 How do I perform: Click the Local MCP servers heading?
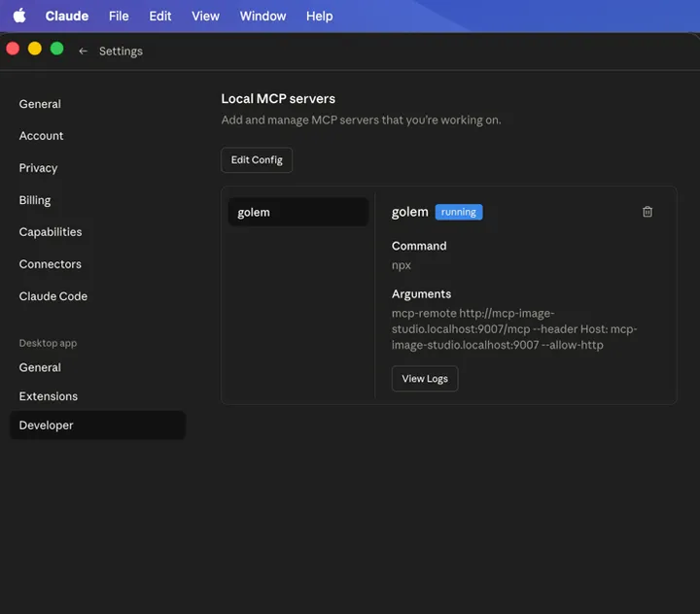coord(278,99)
